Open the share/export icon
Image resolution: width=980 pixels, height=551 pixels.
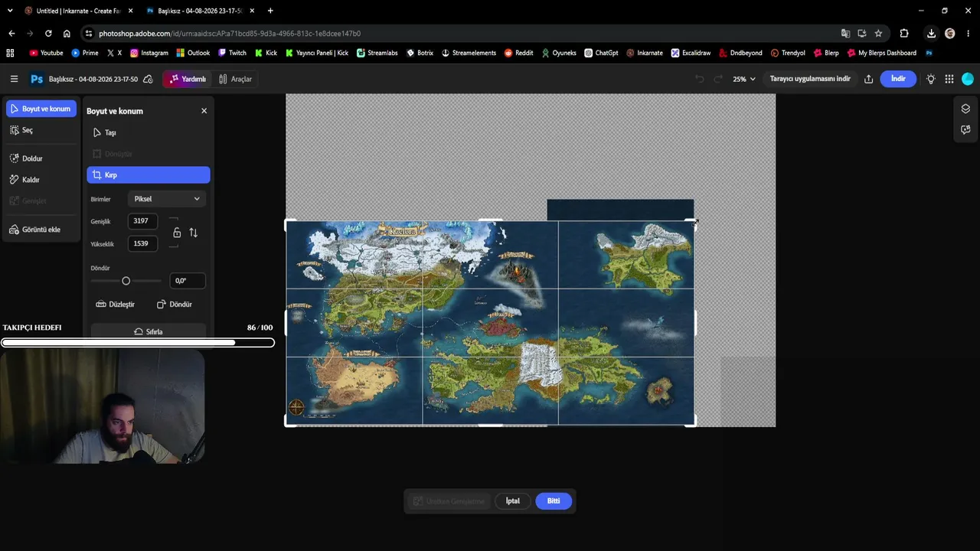pyautogui.click(x=869, y=79)
